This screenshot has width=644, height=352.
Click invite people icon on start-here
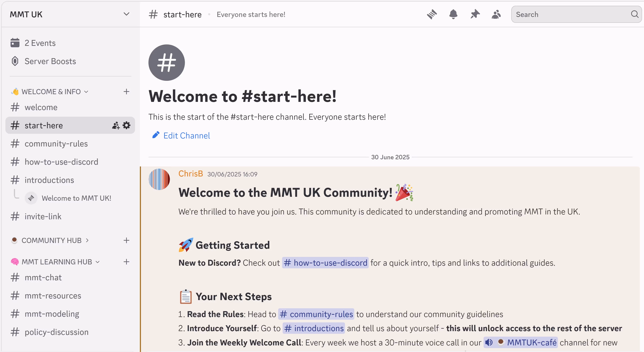116,125
